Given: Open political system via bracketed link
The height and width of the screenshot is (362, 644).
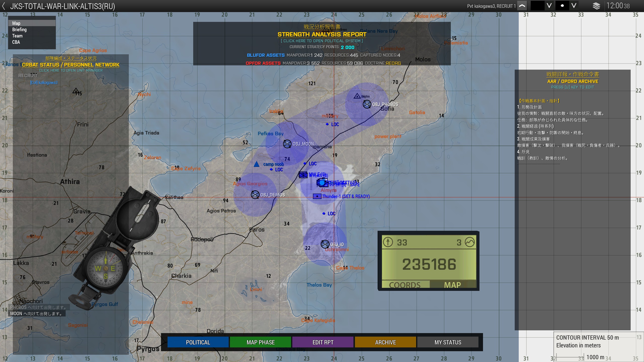Looking at the screenshot, I should [x=322, y=41].
